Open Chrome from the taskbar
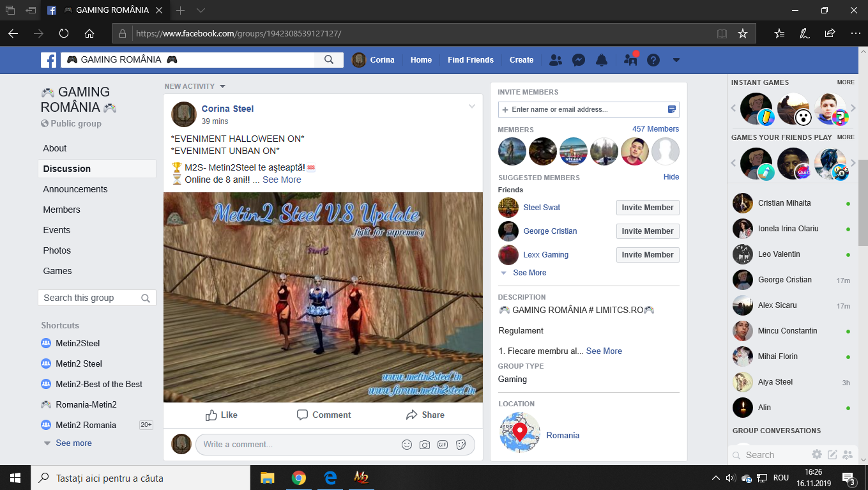 pyautogui.click(x=298, y=478)
